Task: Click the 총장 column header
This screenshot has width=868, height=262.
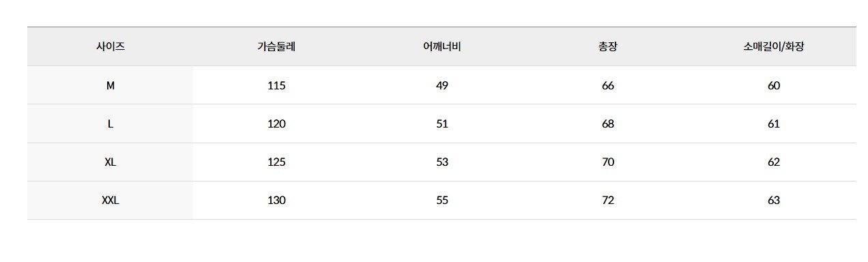Action: (x=608, y=47)
